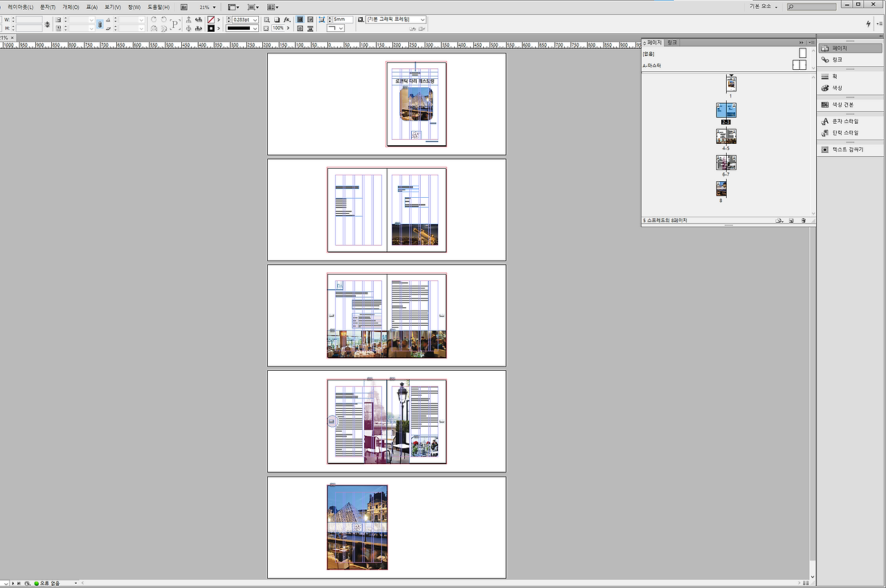Open the 0.283pt stroke weight dropdown
The height and width of the screenshot is (588, 886).
[255, 20]
